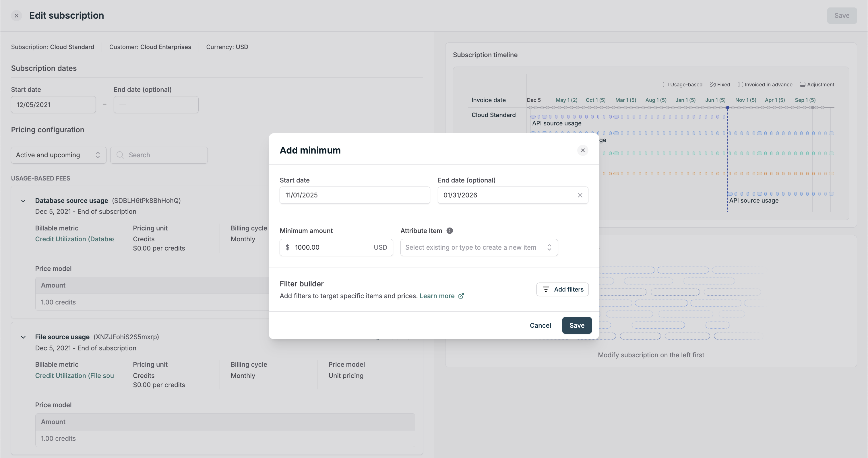The height and width of the screenshot is (458, 868).
Task: Click the Attribute Item info icon
Action: [449, 231]
